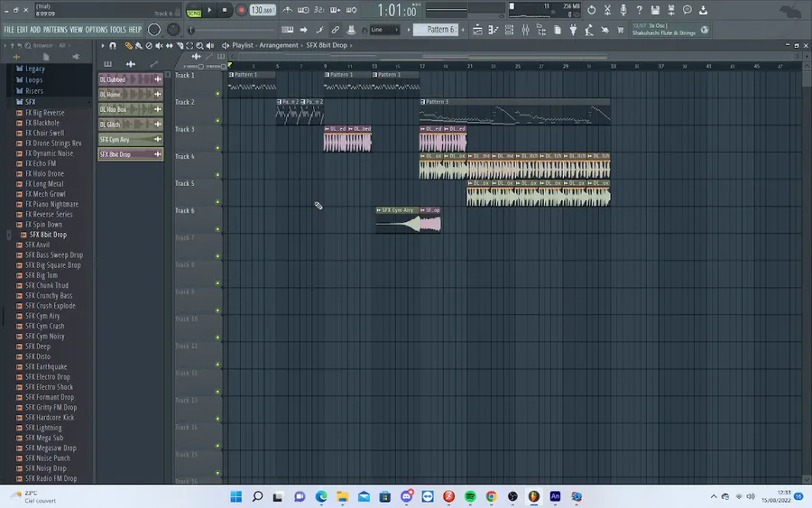Click the tempo display reading 130
This screenshot has width=812, height=508.
point(263,10)
